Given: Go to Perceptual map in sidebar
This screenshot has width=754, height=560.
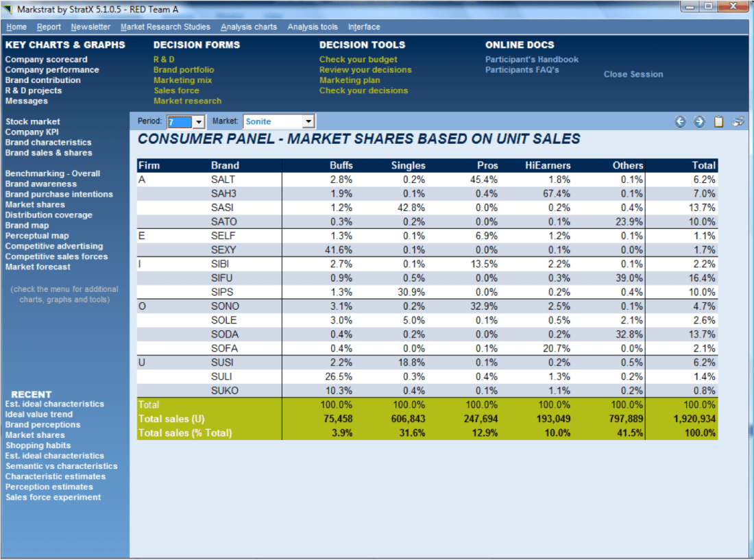Looking at the screenshot, I should (x=37, y=236).
